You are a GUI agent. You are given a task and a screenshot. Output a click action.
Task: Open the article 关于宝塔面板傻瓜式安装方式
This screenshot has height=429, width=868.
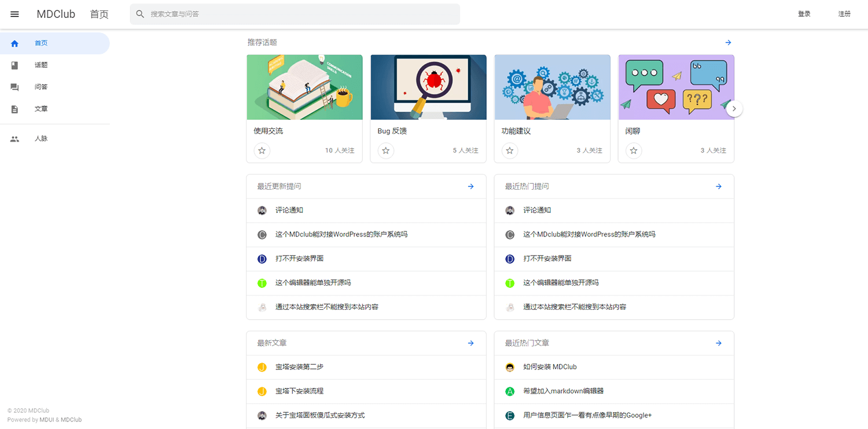(x=366, y=416)
